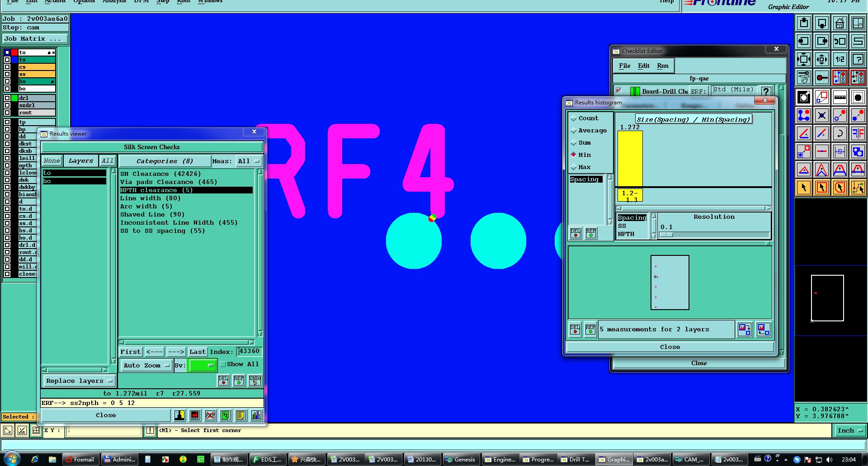Open the Analysis menu in the main menu bar
The width and height of the screenshot is (868, 466).
114,2
